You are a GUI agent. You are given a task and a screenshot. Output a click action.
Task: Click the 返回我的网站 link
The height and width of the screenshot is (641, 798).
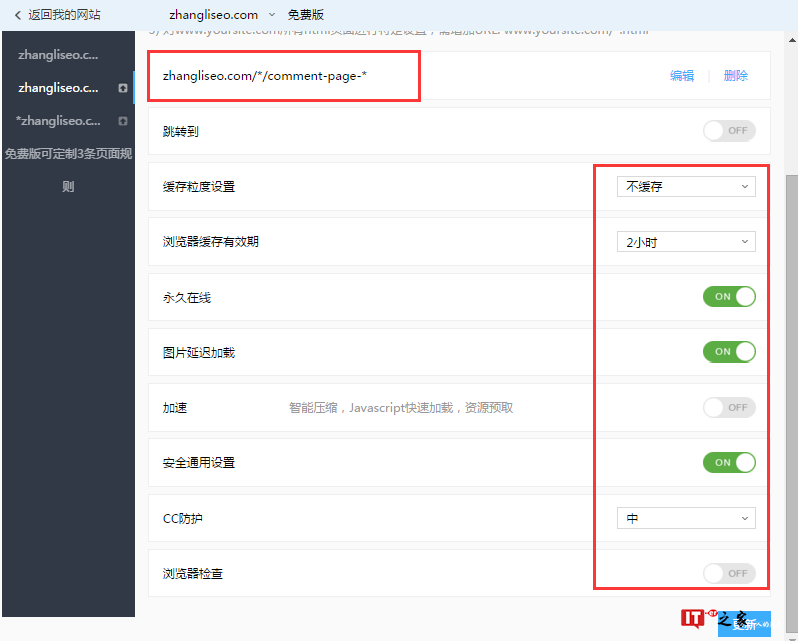(x=64, y=15)
